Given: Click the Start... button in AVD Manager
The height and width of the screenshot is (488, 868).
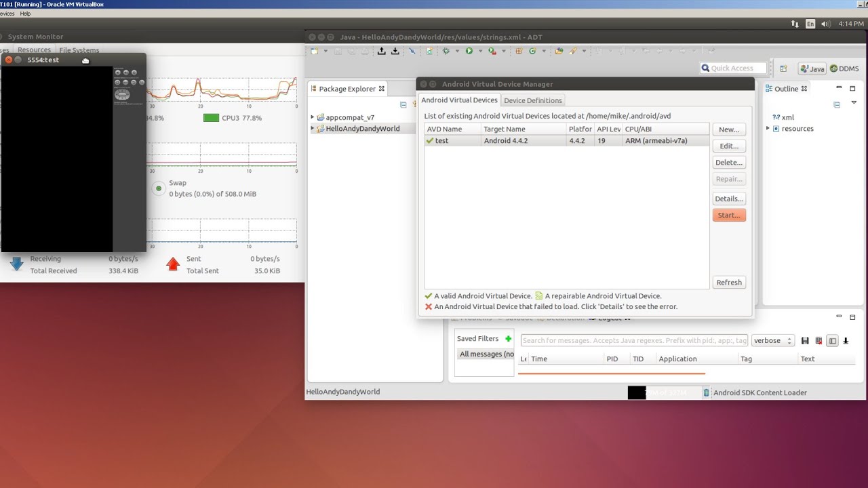Looking at the screenshot, I should (x=729, y=215).
